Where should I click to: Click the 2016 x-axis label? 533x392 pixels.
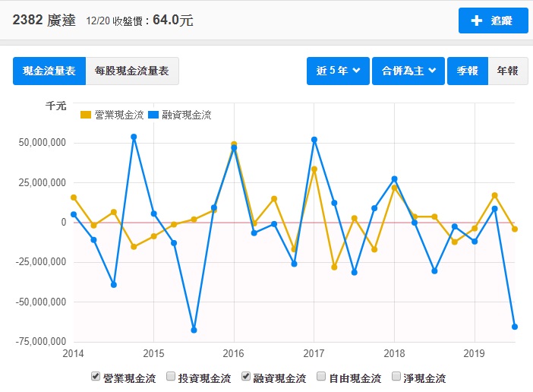pyautogui.click(x=234, y=353)
